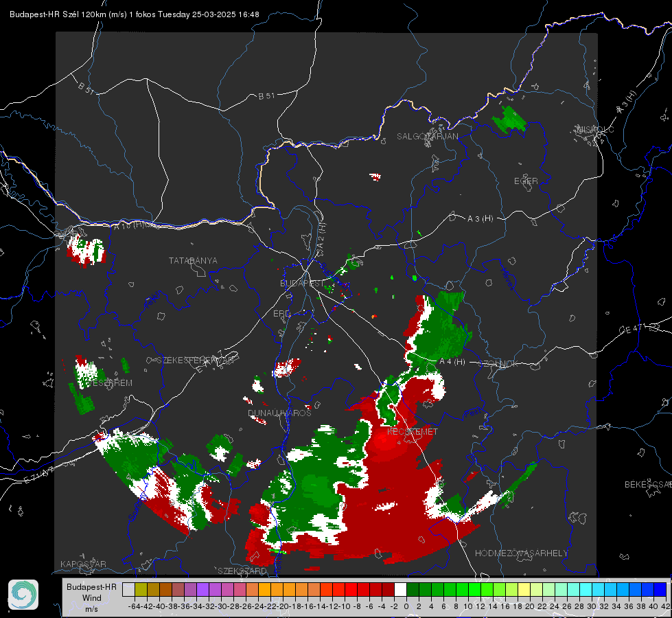
Task: Pick the yellow swatch between 18 and 20
Action: point(524,590)
